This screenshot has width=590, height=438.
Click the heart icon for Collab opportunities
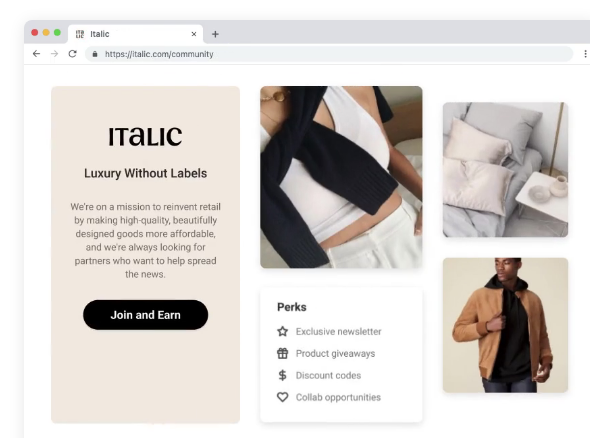pos(283,397)
